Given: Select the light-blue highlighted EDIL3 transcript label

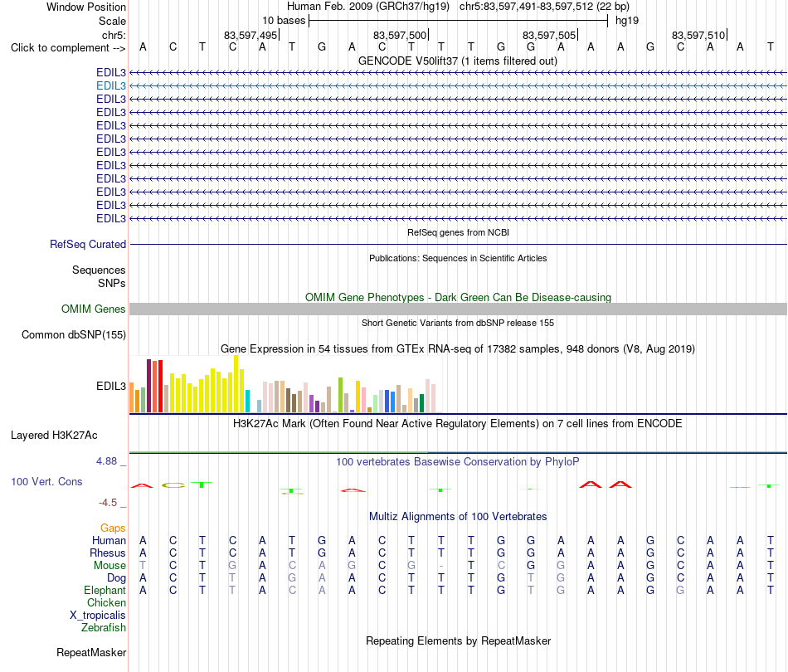Looking at the screenshot, I should pyautogui.click(x=110, y=86).
